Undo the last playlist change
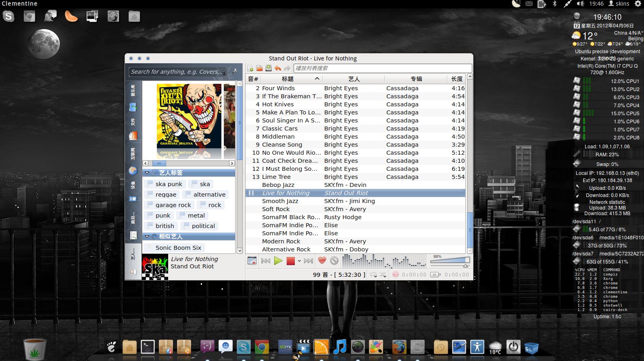The height and width of the screenshot is (361, 644). point(278,68)
